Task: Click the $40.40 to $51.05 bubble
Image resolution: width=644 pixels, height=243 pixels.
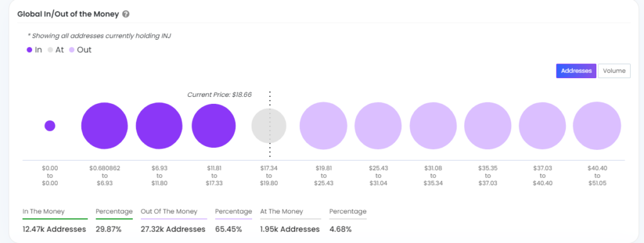Action: point(597,126)
